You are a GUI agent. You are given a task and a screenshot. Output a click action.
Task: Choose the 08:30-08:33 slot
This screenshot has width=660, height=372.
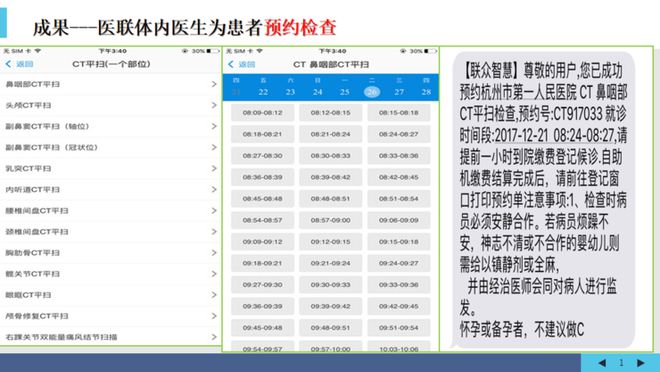(330, 156)
